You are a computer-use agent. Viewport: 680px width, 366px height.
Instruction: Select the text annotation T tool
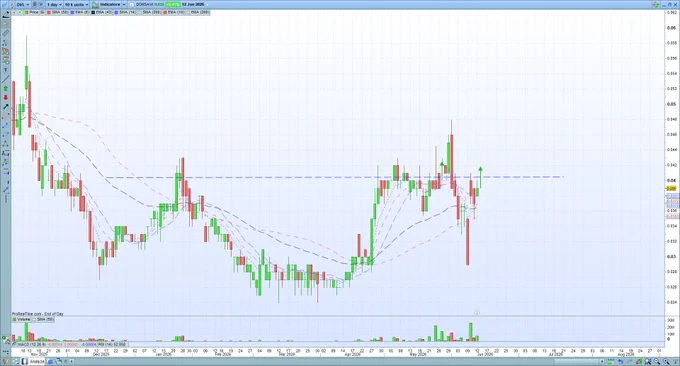coord(6,69)
